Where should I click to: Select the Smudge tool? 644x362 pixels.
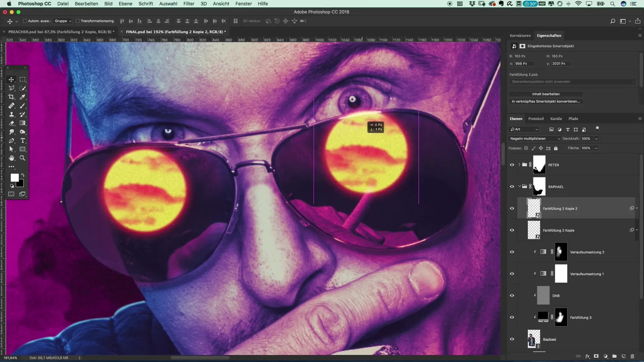coord(11,132)
